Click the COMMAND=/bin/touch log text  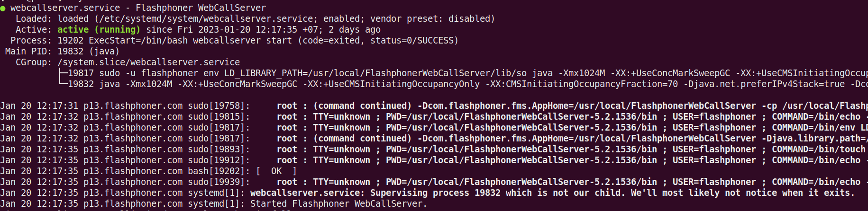[x=818, y=149]
